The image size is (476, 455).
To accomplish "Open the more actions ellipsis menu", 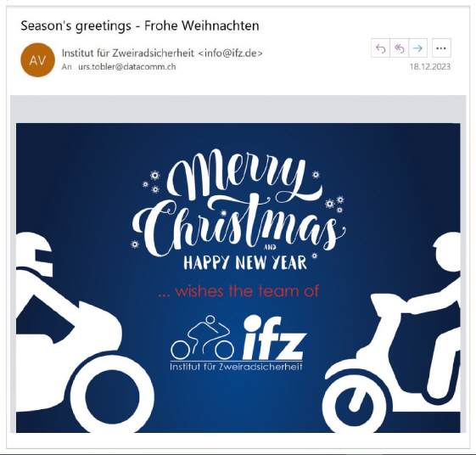I will click(441, 48).
